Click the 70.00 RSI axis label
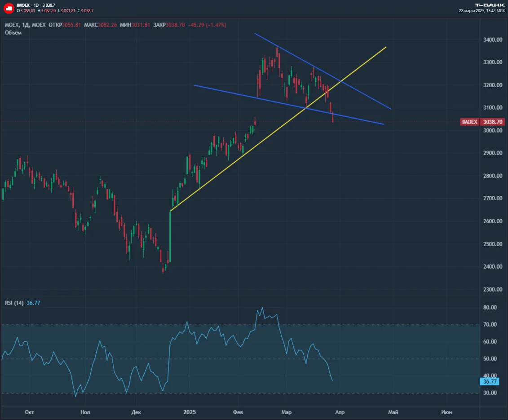 pyautogui.click(x=490, y=324)
